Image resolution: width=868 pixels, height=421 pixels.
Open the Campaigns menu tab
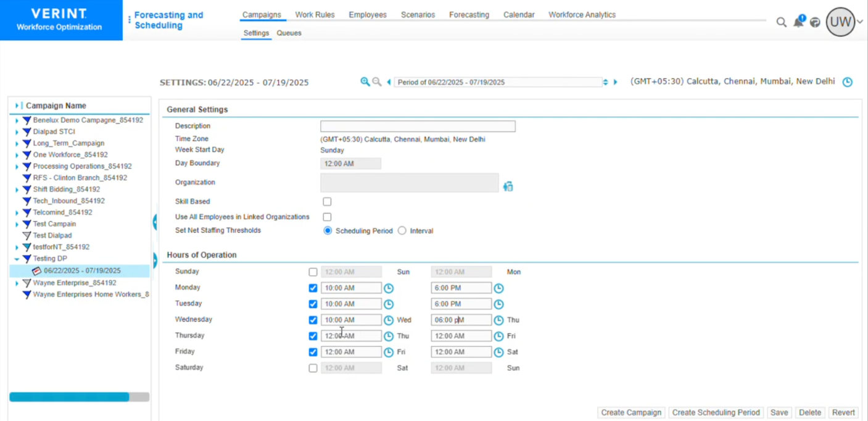click(262, 15)
